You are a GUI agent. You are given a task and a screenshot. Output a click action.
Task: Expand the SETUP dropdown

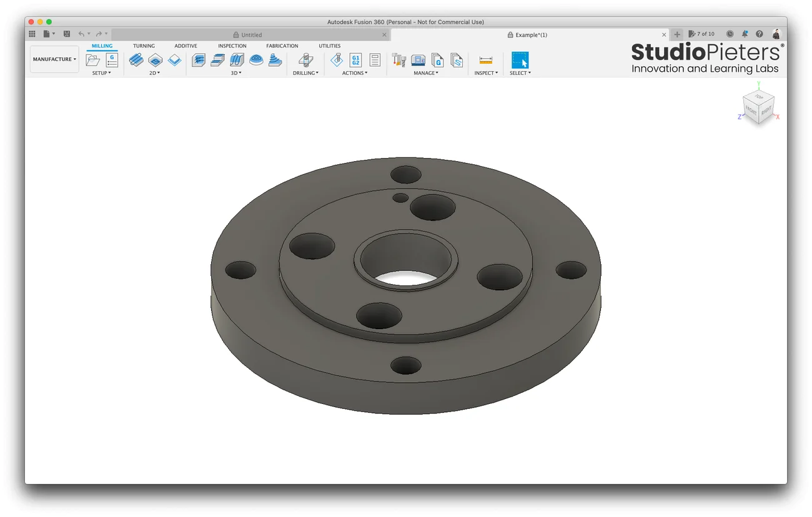102,73
